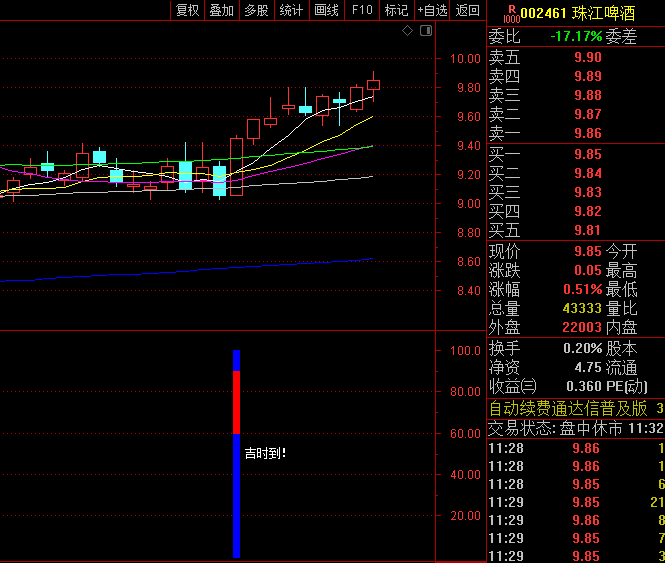This screenshot has height=563, width=665.
Task: Open the 叠加 overlay option
Action: click(222, 10)
